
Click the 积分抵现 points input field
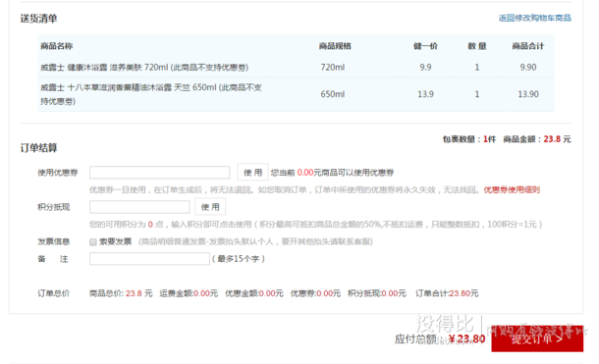[x=139, y=207]
